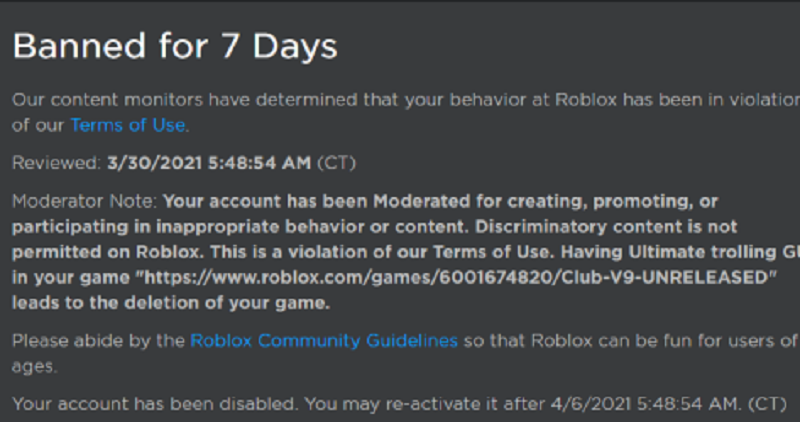Screen dimensions: 800x422
Task: Open the Terms of Use link
Action: 128,125
